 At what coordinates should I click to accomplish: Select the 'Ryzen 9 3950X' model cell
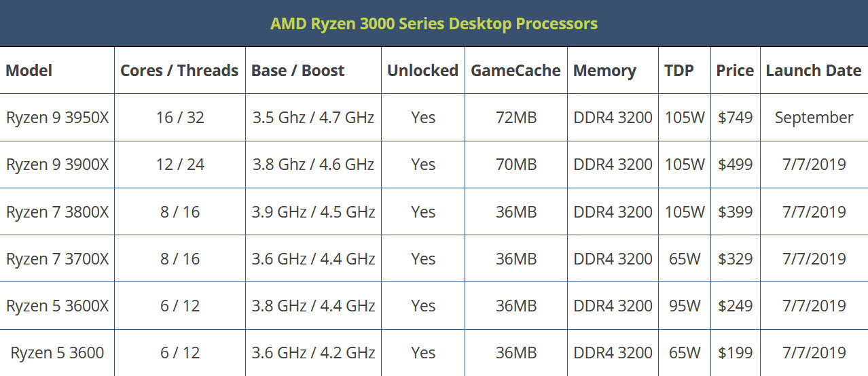57,118
